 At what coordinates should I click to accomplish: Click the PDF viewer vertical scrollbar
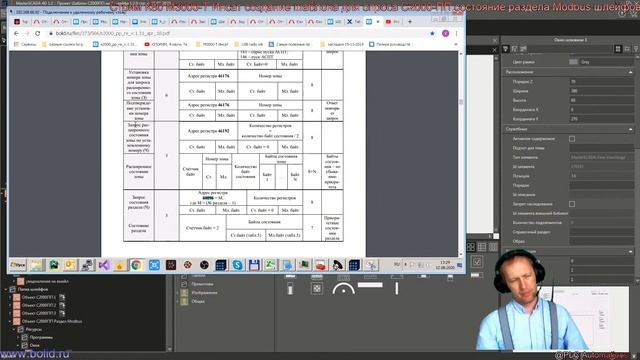pyautogui.click(x=461, y=102)
